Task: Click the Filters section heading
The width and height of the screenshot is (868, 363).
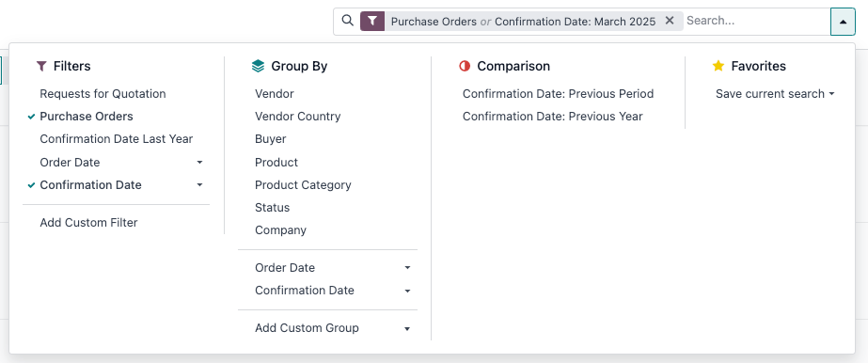Action: [x=72, y=67]
